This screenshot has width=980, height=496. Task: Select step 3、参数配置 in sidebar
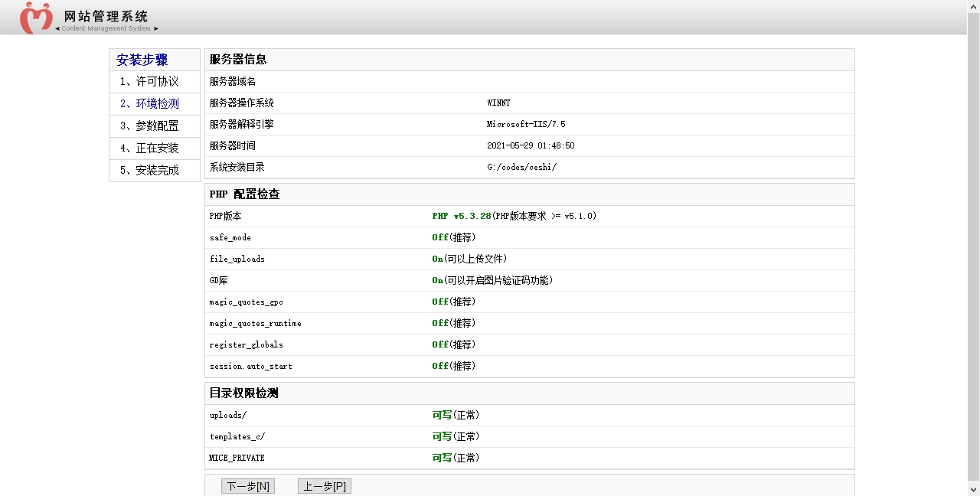[155, 126]
